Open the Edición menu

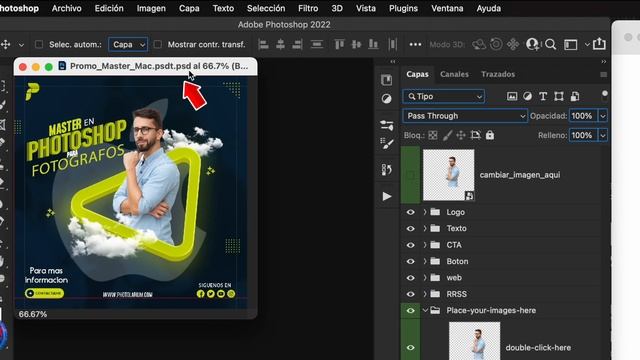click(x=109, y=8)
